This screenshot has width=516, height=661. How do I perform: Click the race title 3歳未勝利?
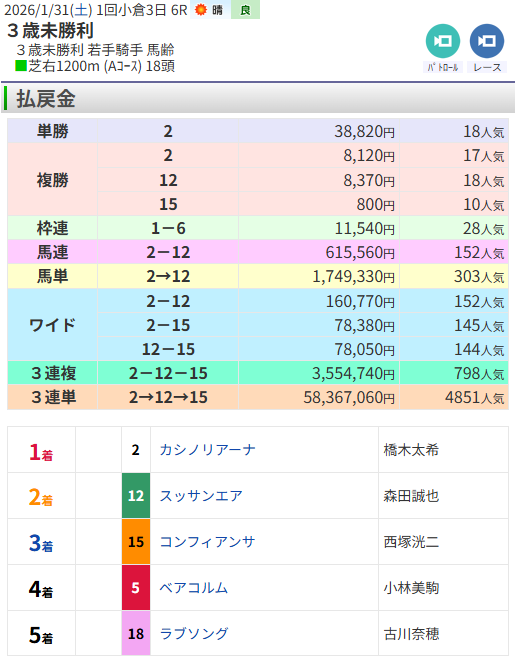pyautogui.click(x=50, y=31)
